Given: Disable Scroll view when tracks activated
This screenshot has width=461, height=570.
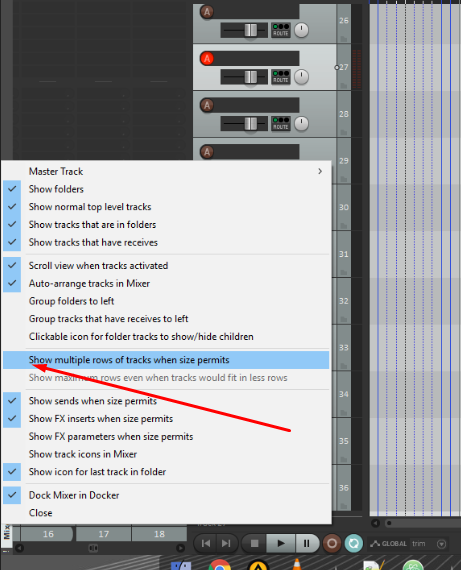Looking at the screenshot, I should (166, 266).
